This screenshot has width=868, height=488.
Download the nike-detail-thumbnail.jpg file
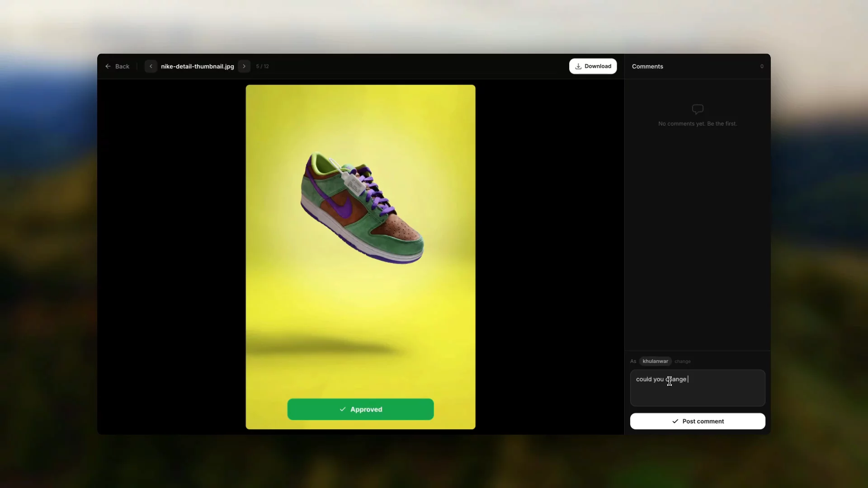(x=593, y=66)
